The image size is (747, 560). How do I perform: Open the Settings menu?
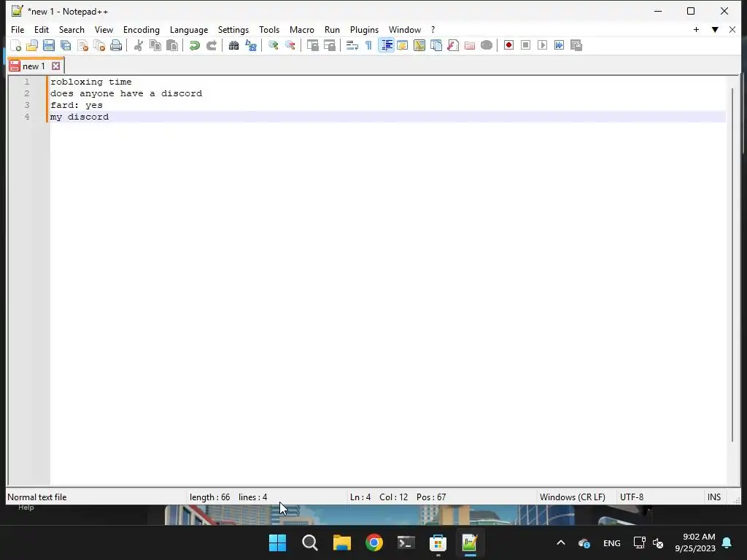point(233,29)
